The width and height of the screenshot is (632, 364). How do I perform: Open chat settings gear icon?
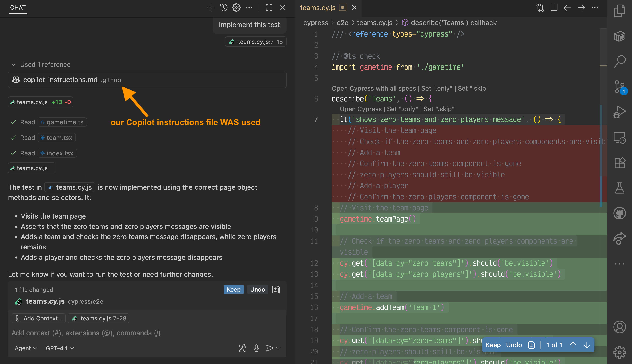coord(236,7)
